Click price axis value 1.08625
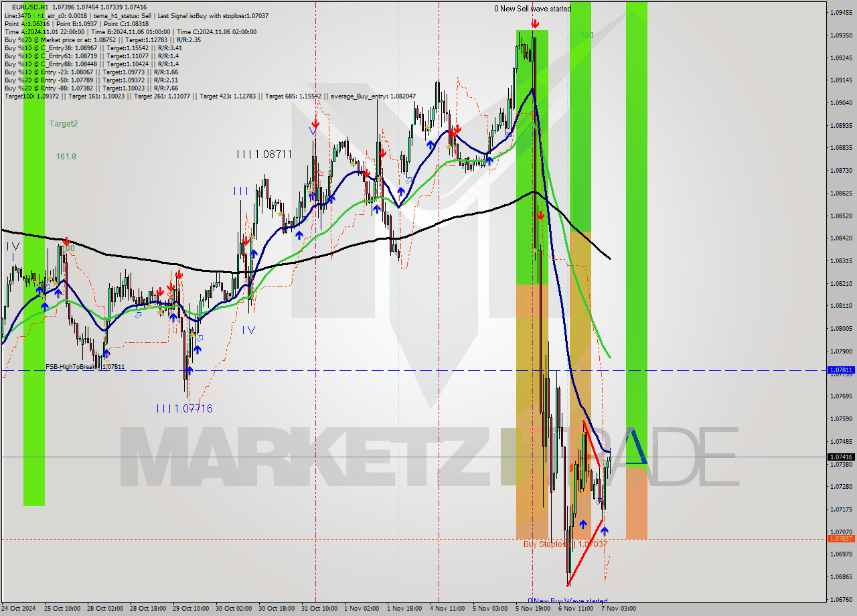Image resolution: width=857 pixels, height=616 pixels. pos(841,193)
